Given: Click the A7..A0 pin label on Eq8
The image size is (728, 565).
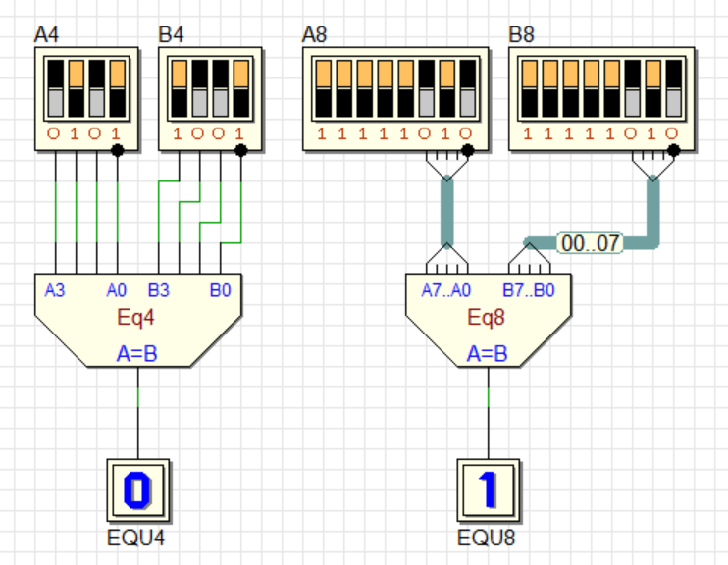Looking at the screenshot, I should pyautogui.click(x=446, y=290).
